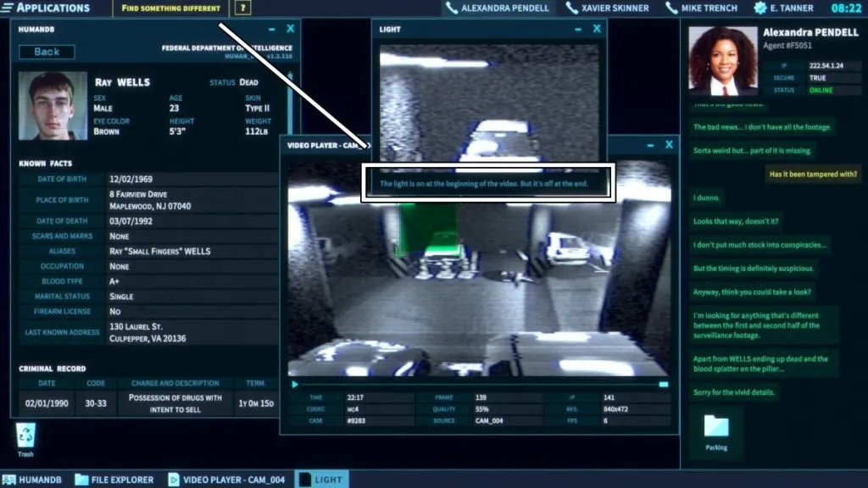The width and height of the screenshot is (868, 488).
Task: Switch to File Explorer in the taskbar
Action: pos(114,480)
